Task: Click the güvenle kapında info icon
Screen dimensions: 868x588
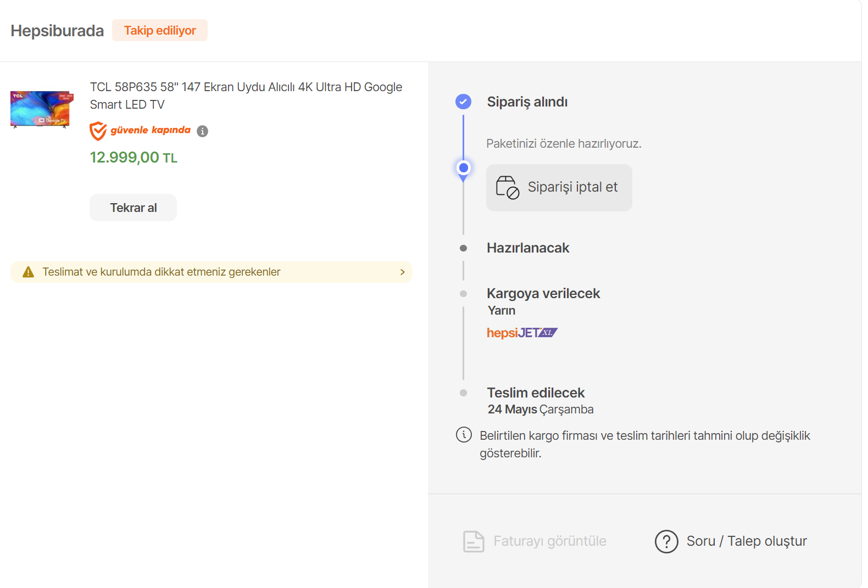Action: pos(202,131)
